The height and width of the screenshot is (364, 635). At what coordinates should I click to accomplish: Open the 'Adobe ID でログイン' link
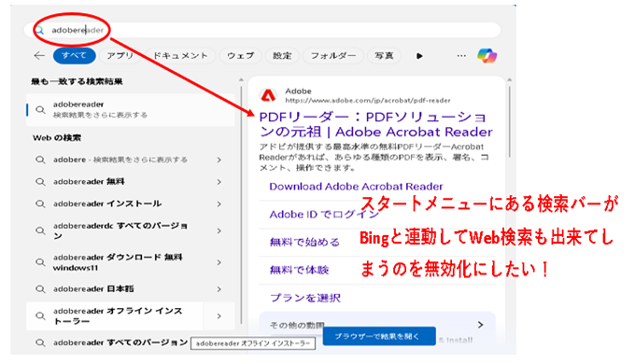coord(324,214)
